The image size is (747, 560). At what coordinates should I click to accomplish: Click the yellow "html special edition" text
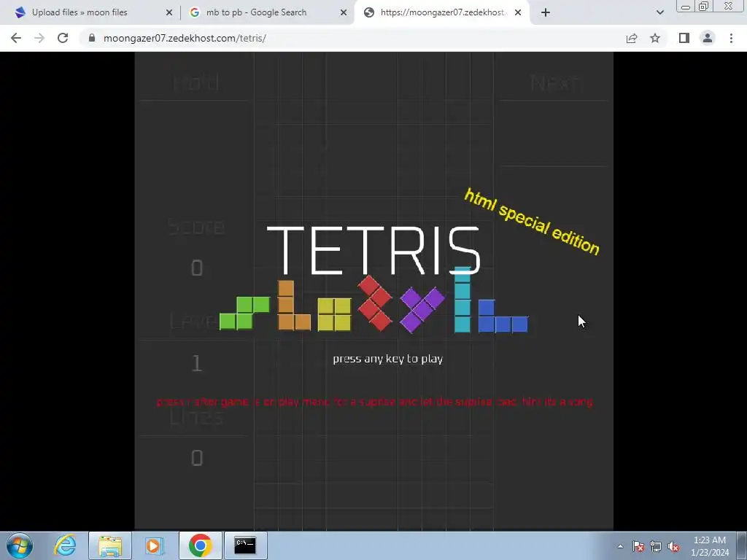[532, 222]
